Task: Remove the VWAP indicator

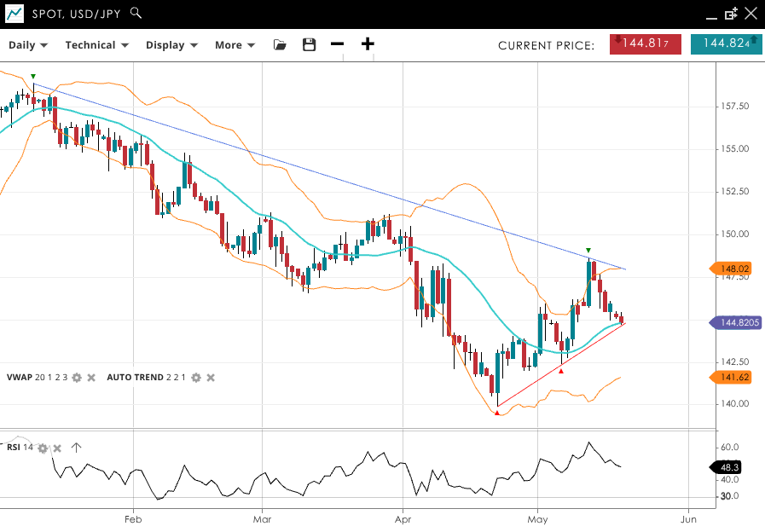Action: pyautogui.click(x=91, y=378)
